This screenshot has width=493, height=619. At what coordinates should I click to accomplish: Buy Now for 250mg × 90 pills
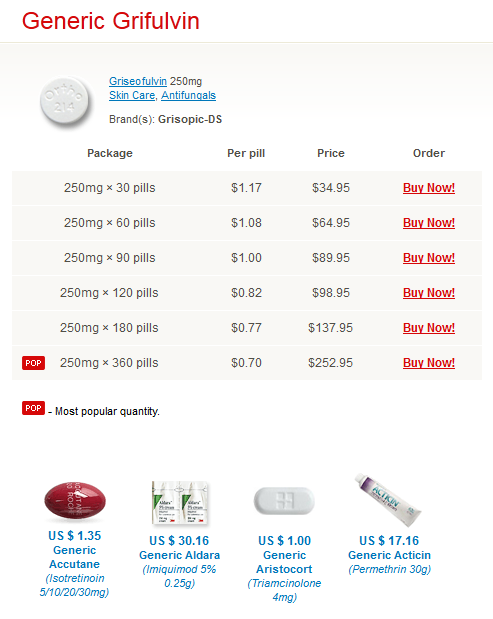(429, 258)
